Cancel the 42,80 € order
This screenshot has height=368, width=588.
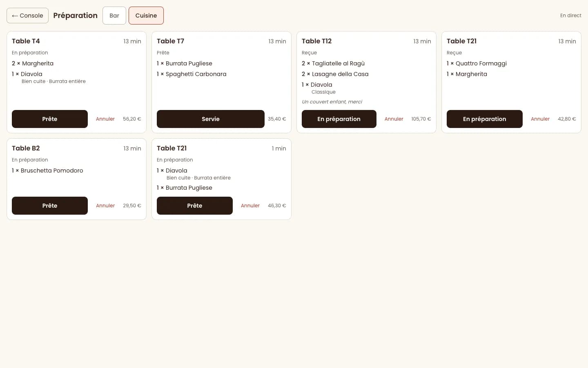pyautogui.click(x=540, y=119)
